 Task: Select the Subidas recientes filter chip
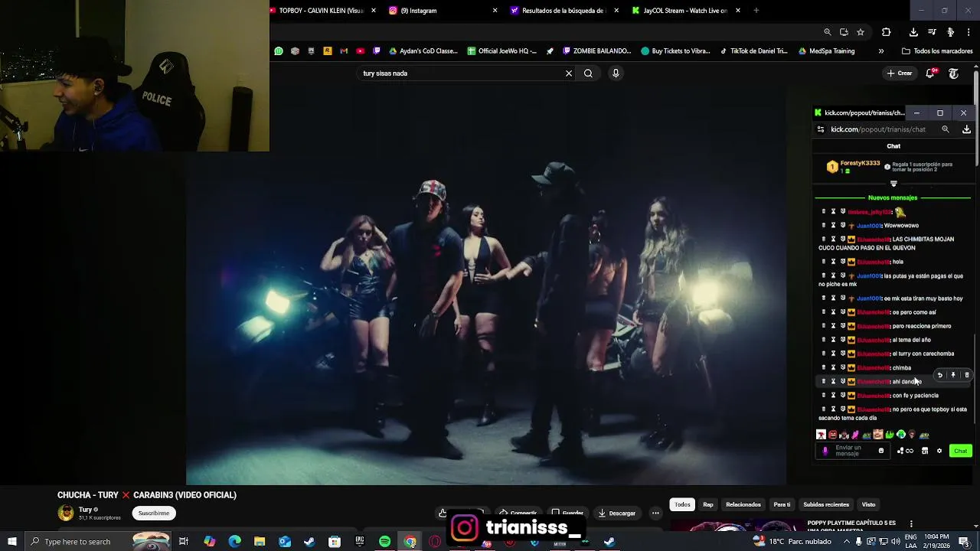tap(826, 504)
